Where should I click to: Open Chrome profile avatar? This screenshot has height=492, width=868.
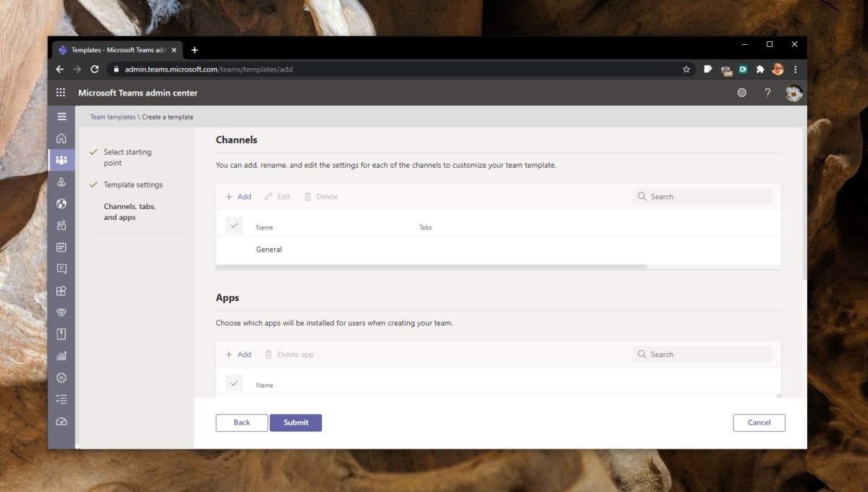(x=778, y=69)
